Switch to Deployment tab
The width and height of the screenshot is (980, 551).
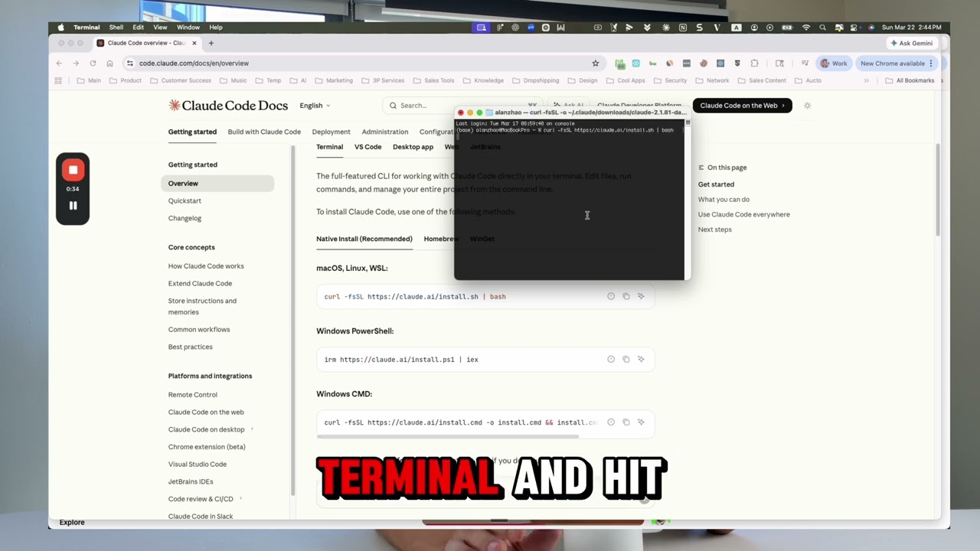click(x=331, y=132)
